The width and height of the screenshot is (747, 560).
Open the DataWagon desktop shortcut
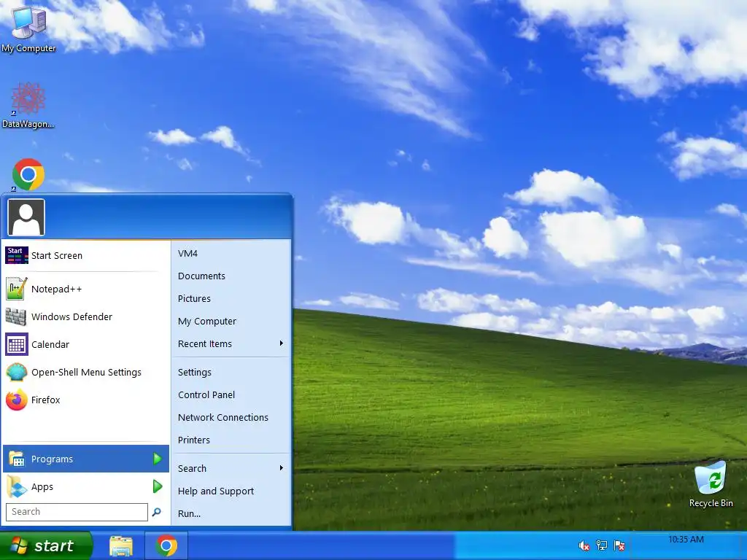point(28,106)
